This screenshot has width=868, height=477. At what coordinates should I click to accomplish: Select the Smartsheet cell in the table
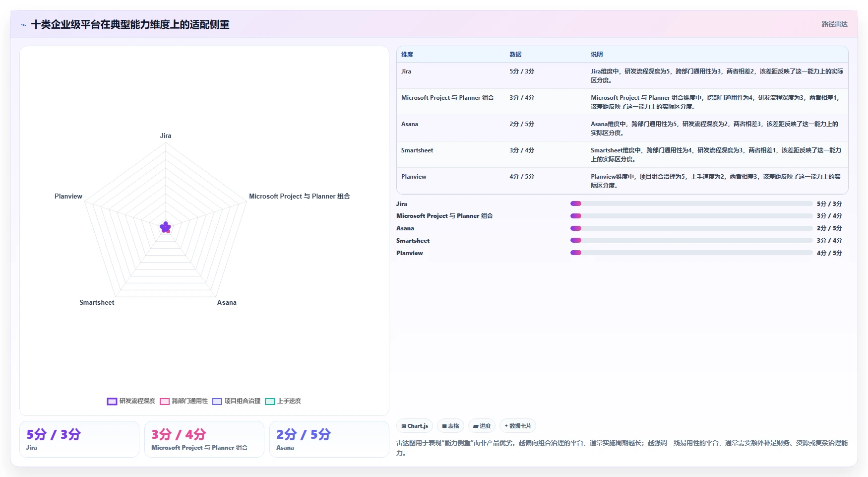pyautogui.click(x=417, y=150)
